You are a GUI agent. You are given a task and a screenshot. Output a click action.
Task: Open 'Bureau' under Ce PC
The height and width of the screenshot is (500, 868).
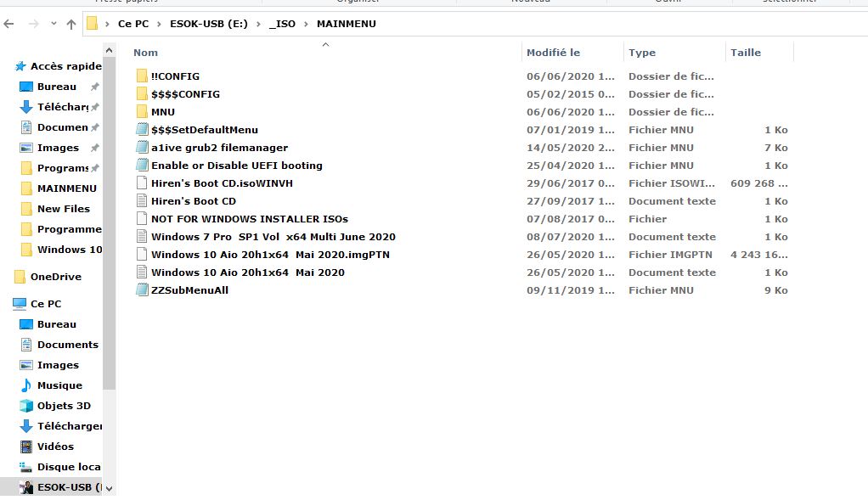coord(56,324)
